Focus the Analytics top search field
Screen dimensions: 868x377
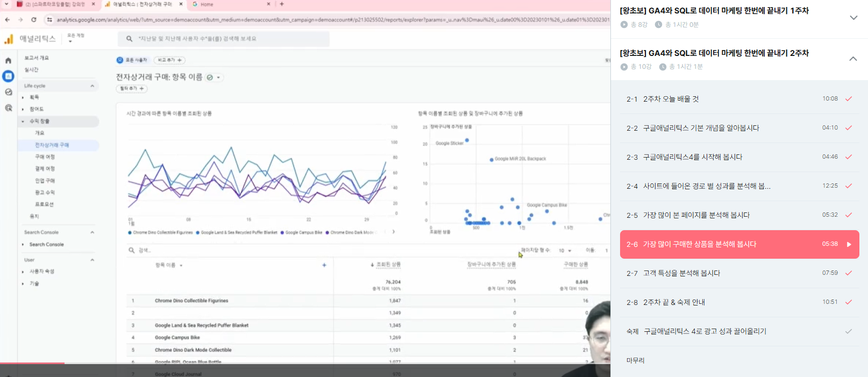(223, 39)
